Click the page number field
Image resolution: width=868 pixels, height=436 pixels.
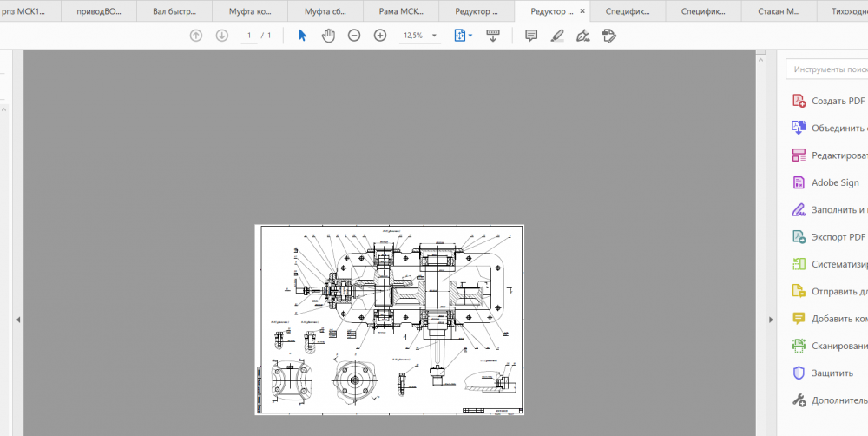pos(249,36)
